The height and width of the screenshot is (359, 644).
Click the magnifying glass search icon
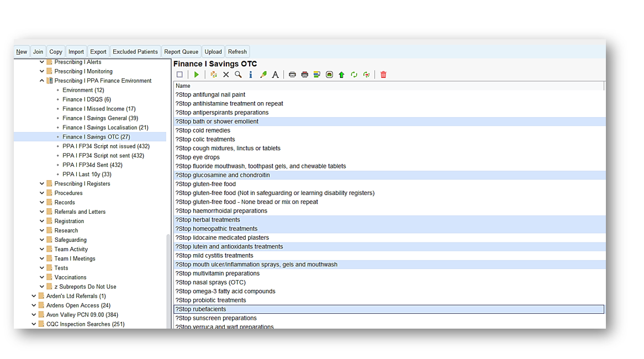click(238, 75)
